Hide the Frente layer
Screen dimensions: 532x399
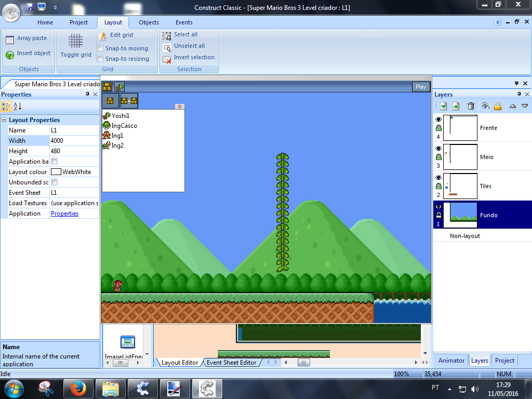pyautogui.click(x=438, y=119)
